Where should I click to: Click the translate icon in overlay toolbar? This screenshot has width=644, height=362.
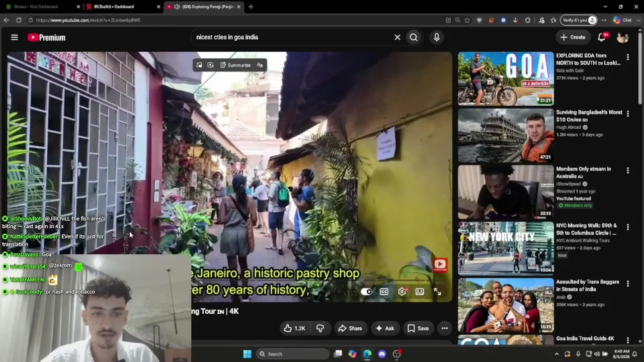260,65
